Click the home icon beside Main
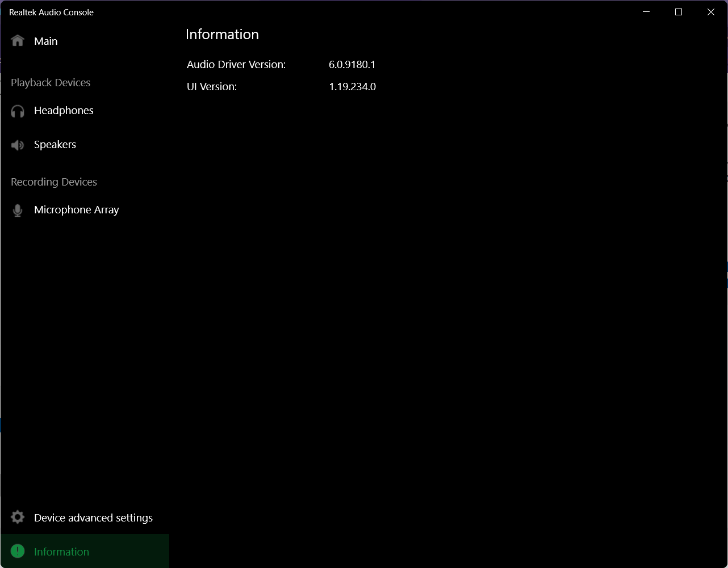Image resolution: width=728 pixels, height=568 pixels. [x=18, y=41]
